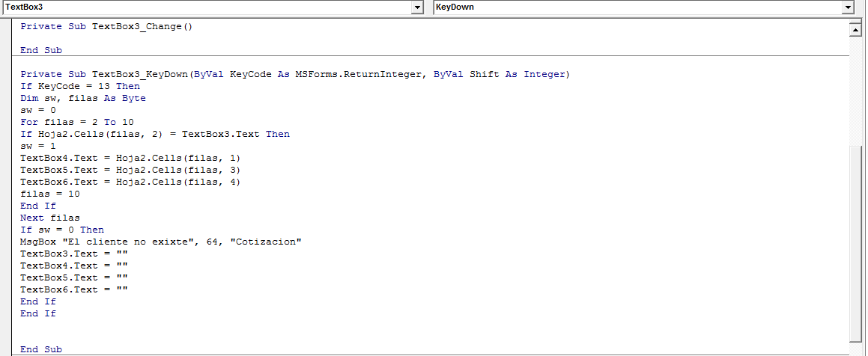This screenshot has height=356, width=868.
Task: Open the TextBox3 object dropdown arrow
Action: pos(417,7)
